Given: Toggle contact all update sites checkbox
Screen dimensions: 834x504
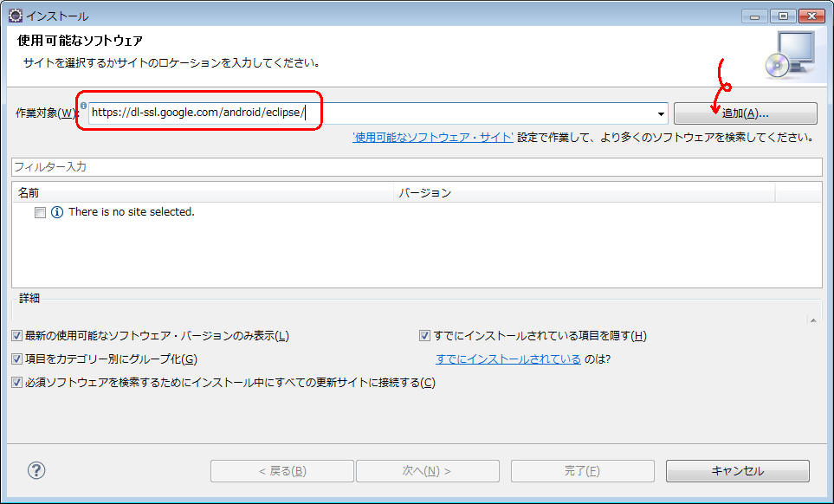Looking at the screenshot, I should (17, 383).
